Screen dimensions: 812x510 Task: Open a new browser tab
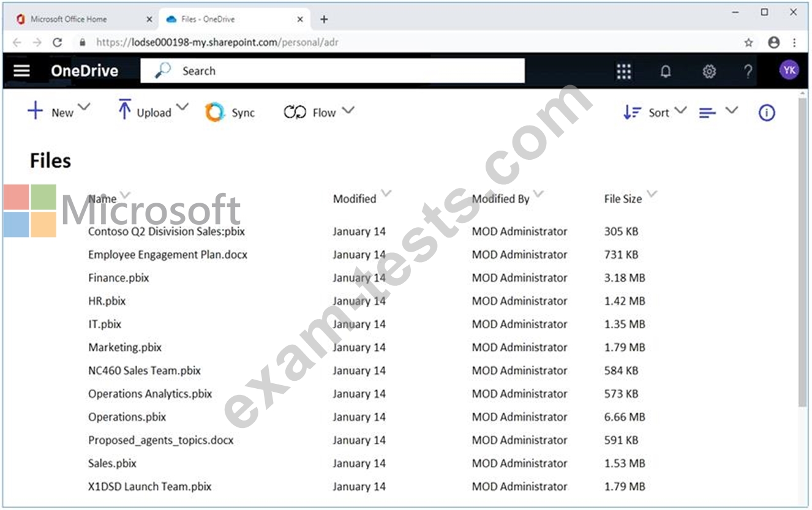pyautogui.click(x=324, y=20)
